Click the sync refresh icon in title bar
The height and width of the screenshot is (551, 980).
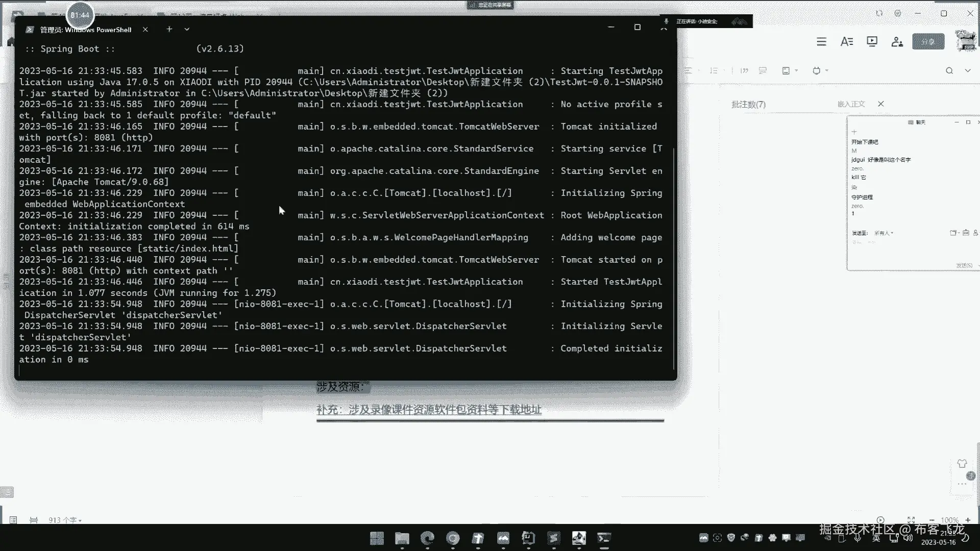pos(879,13)
